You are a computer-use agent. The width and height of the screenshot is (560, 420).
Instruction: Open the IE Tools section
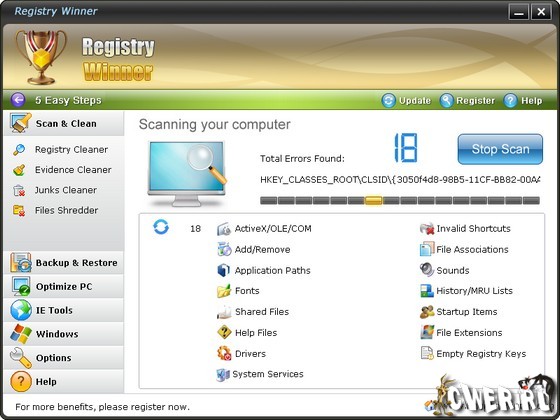[x=64, y=310]
